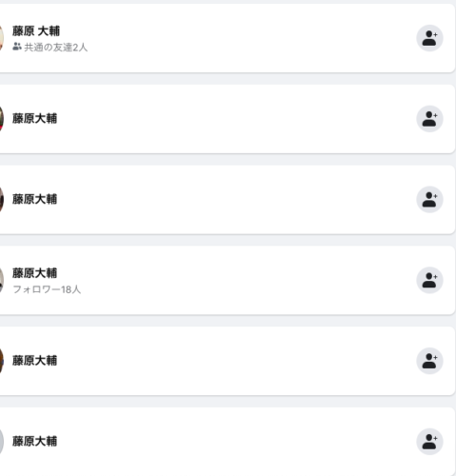Add friend 藤原大輔 with 18 followers
Image resolution: width=456 pixels, height=476 pixels.
point(429,280)
